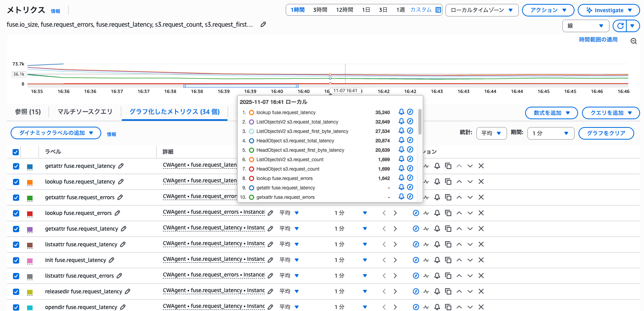This screenshot has height=311, width=644.
Task: Expand refresh interval options arrow
Action: tap(632, 26)
